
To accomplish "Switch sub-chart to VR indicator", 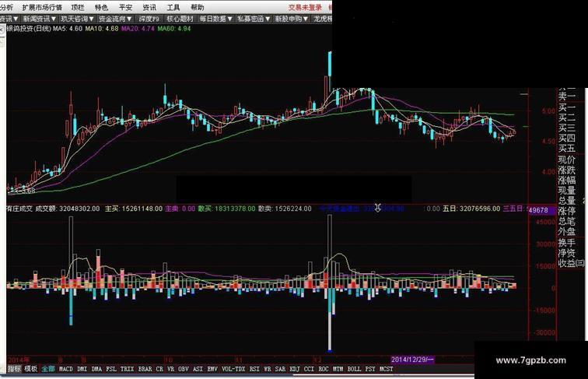I will 170,369.
